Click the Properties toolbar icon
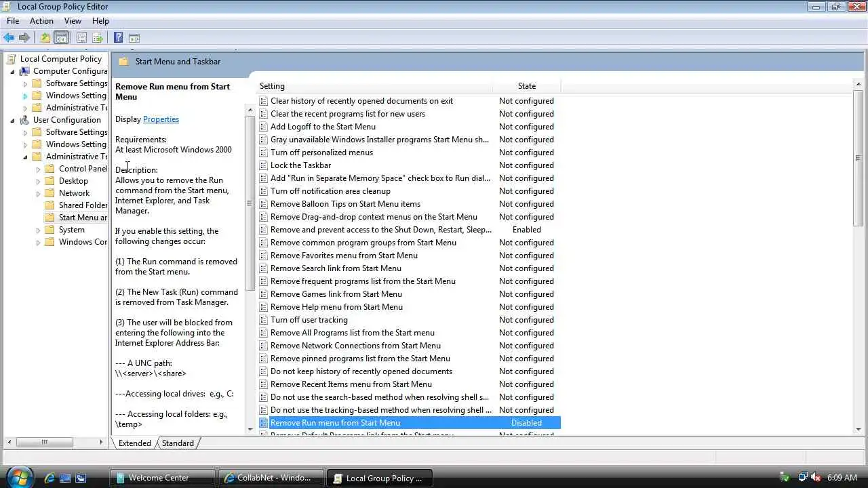The image size is (868, 488). (81, 38)
